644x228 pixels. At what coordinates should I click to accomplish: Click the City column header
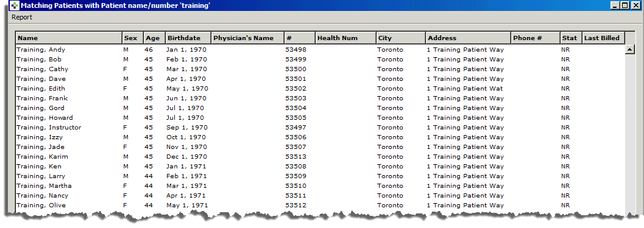click(x=401, y=38)
